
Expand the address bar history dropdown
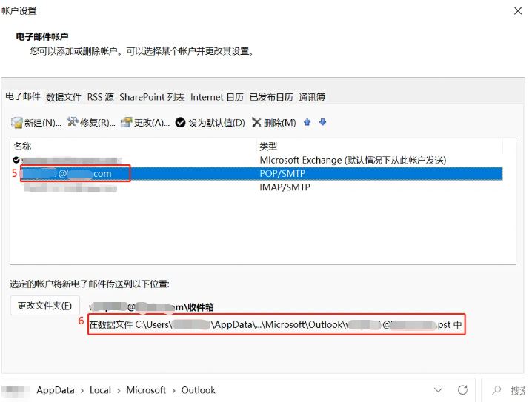[x=438, y=390]
